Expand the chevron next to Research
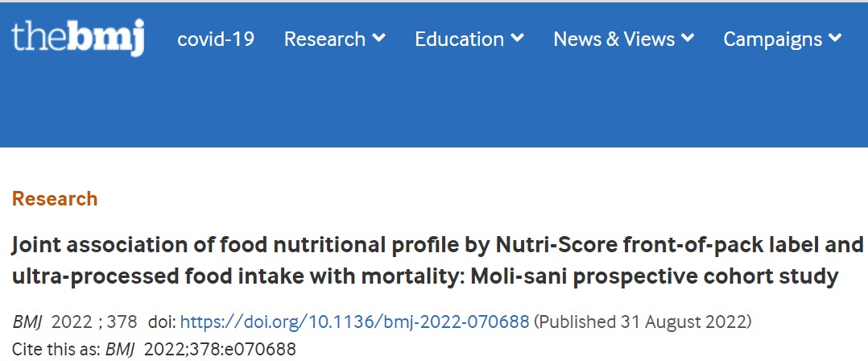 (378, 38)
